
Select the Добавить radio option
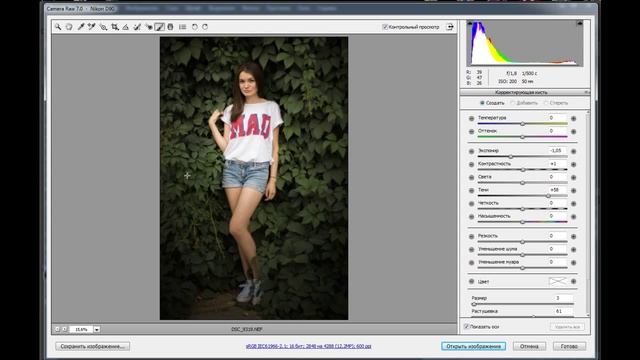513,103
